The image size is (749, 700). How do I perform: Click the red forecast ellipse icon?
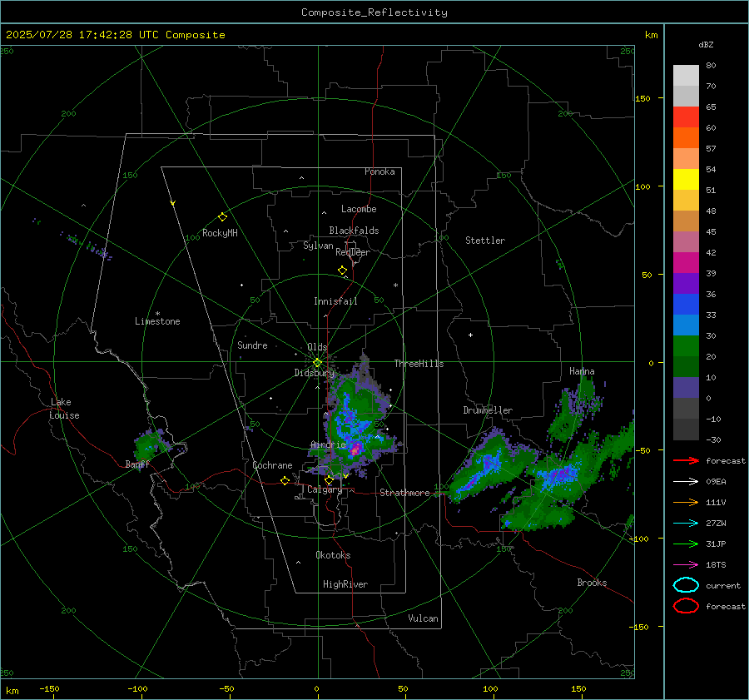pyautogui.click(x=686, y=606)
